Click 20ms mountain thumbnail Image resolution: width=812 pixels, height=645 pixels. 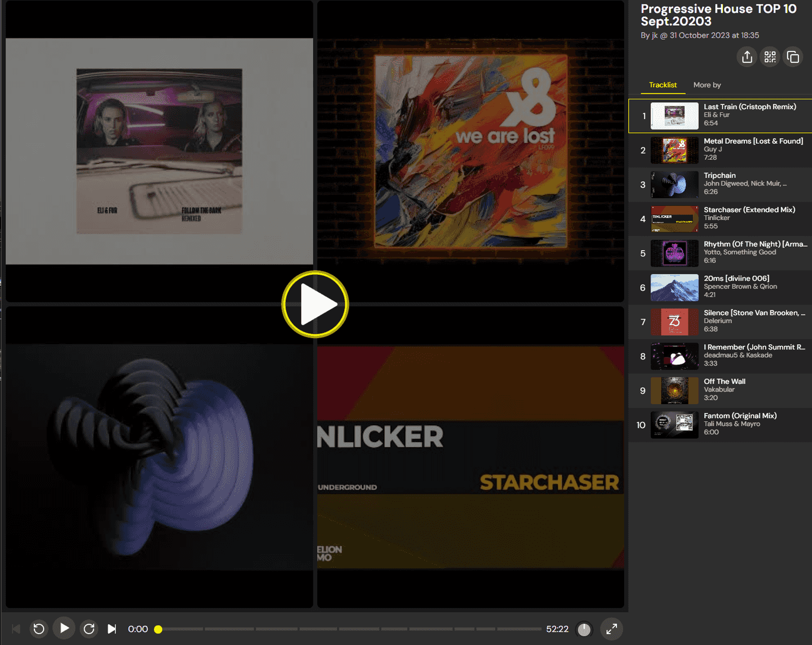[674, 288]
